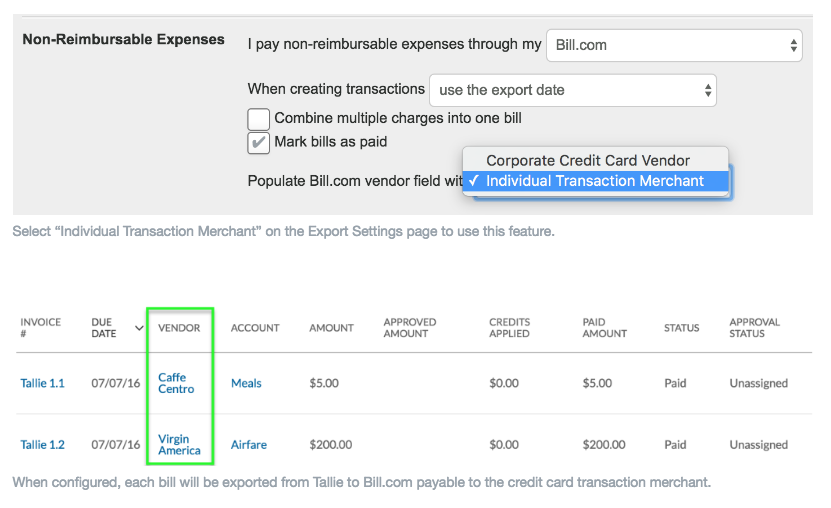Viewport: 831px width, 508px height.
Task: Open the Airfare account link
Action: pyautogui.click(x=249, y=445)
